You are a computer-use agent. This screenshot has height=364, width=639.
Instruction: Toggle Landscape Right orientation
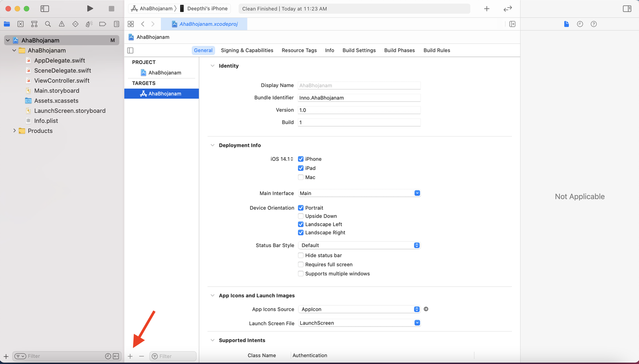[x=301, y=233]
